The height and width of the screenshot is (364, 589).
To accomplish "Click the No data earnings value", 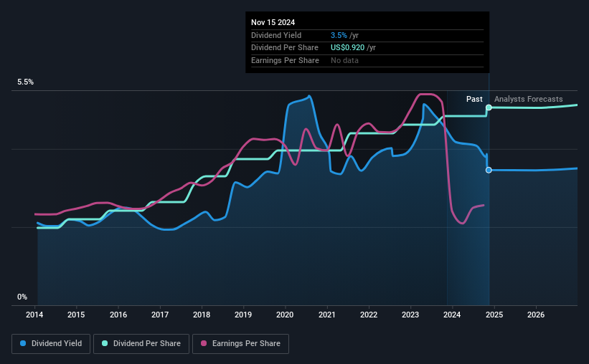I will coord(344,60).
